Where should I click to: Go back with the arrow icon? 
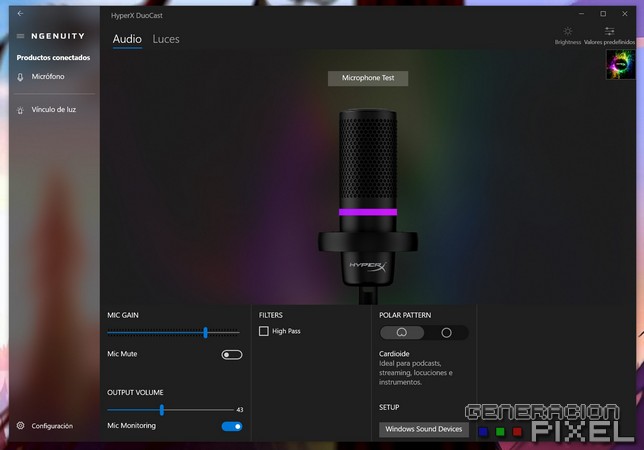tap(20, 14)
